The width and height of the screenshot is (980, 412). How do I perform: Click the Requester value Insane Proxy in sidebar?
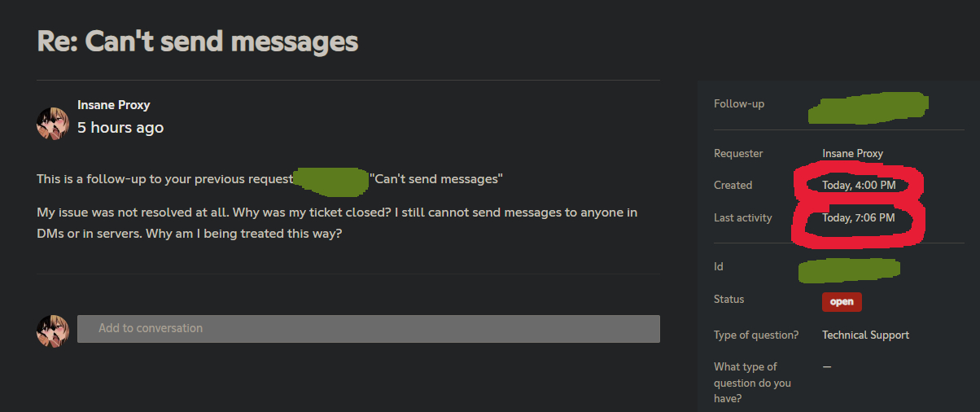pyautogui.click(x=852, y=153)
